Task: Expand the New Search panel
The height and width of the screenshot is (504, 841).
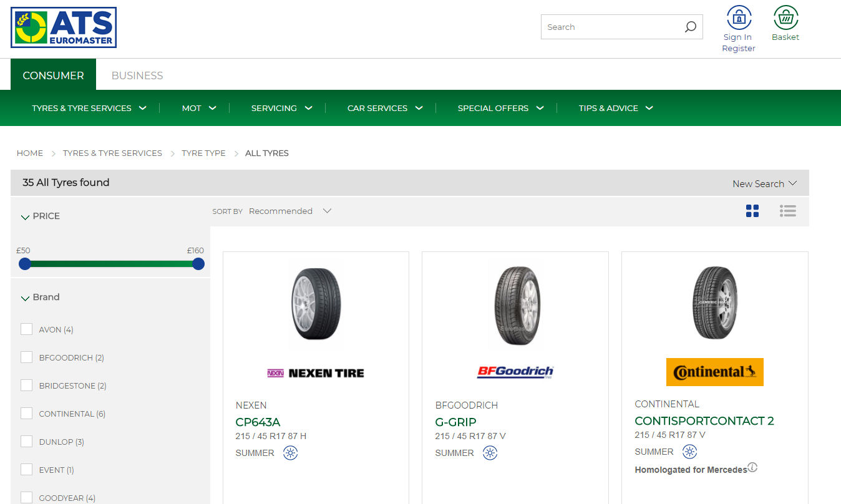Action: 765,183
